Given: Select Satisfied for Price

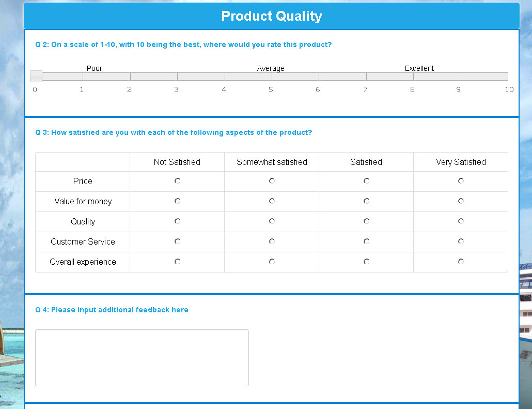Looking at the screenshot, I should click(366, 181).
